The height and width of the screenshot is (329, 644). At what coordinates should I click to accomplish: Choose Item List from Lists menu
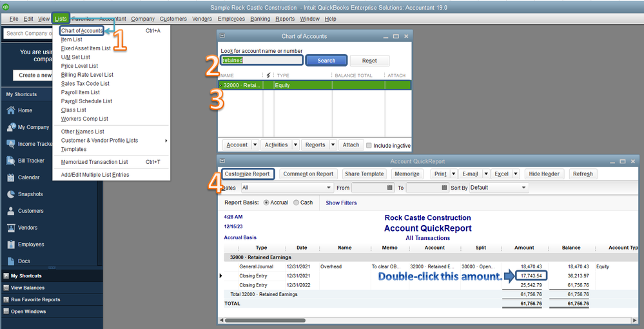click(x=72, y=39)
